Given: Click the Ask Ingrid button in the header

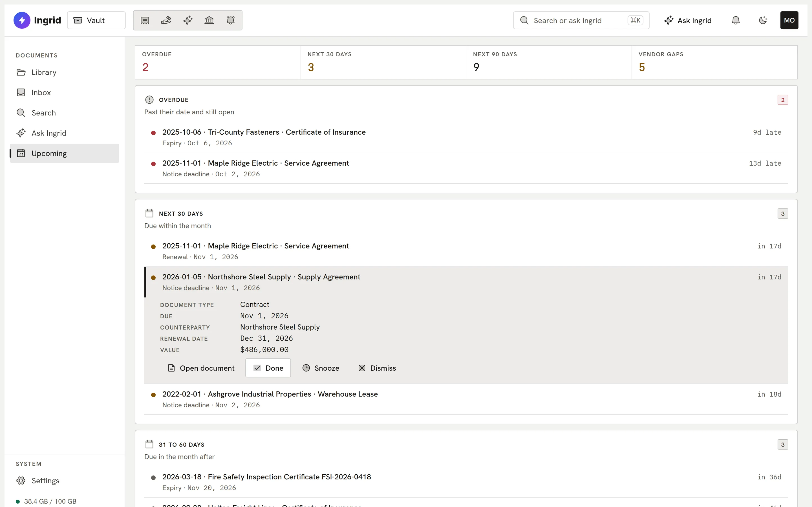Looking at the screenshot, I should [x=687, y=21].
